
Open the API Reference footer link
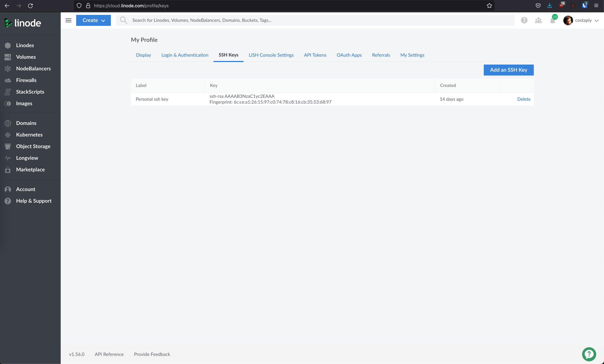point(109,354)
